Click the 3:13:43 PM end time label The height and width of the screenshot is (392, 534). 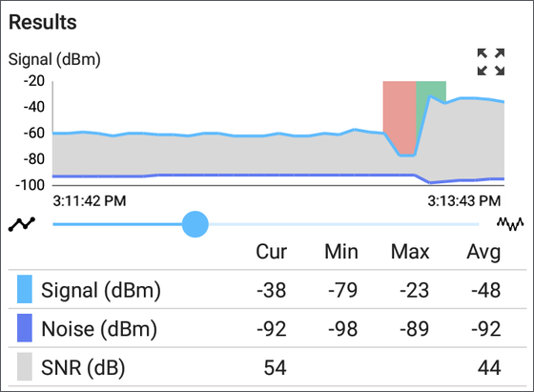[464, 201]
